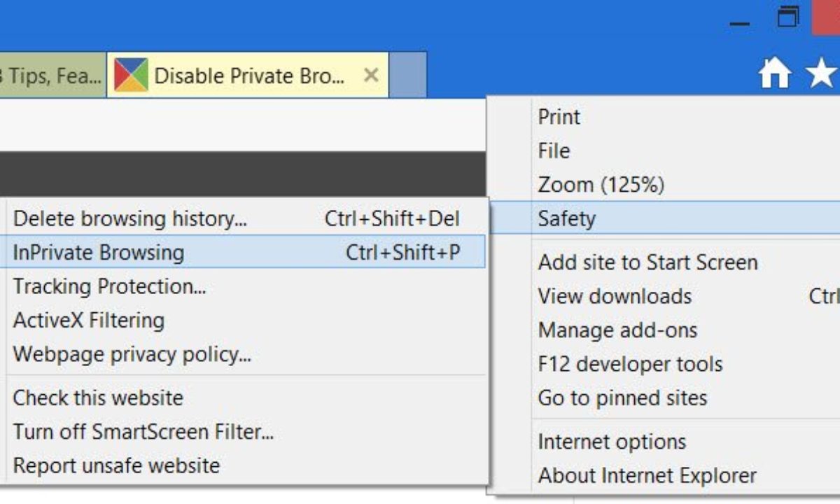Choose Check this website option
Screen dimensions: 840x504
click(x=98, y=398)
